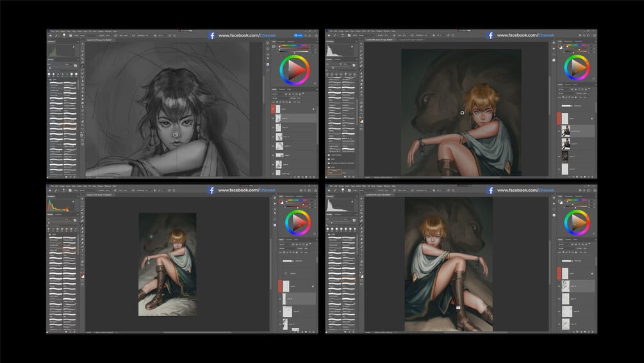Select the text layer in bottom-left Layers panel
644x363 pixels.
coord(298,273)
